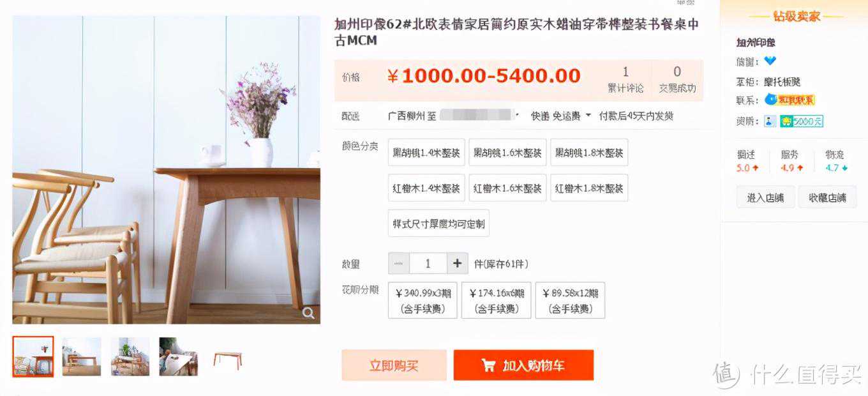The image size is (868, 396).
Task: Click the blue diamond credit rating icon
Action: (770, 61)
